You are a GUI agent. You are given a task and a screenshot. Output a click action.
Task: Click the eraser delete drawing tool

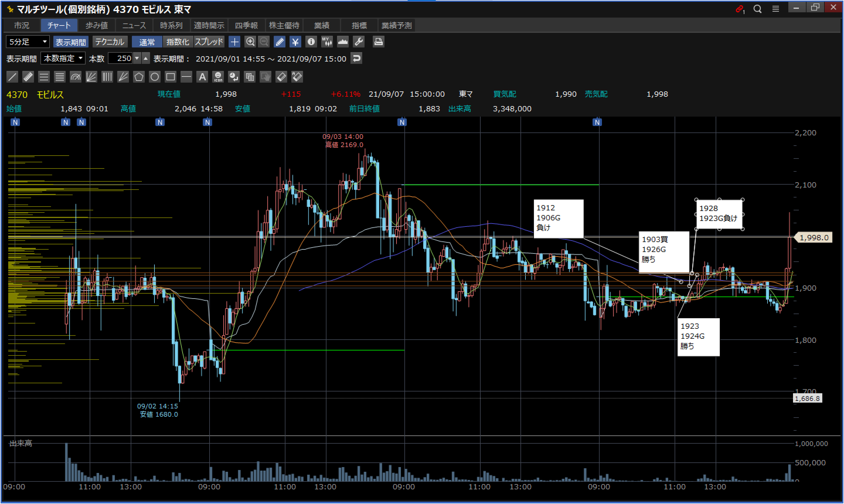(281, 77)
